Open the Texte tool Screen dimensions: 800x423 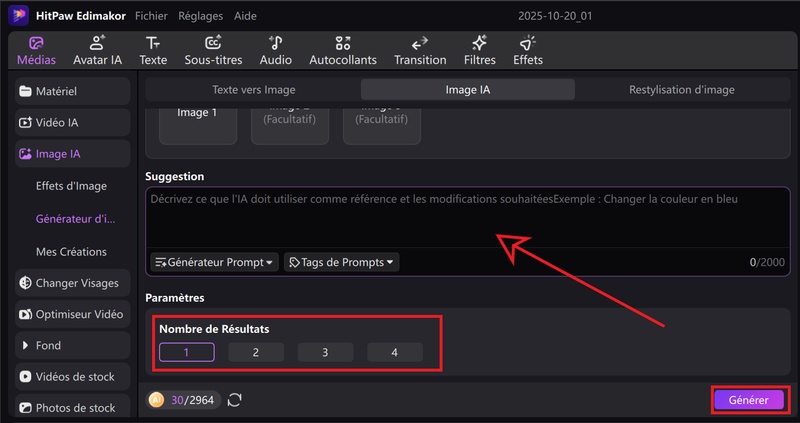point(153,51)
